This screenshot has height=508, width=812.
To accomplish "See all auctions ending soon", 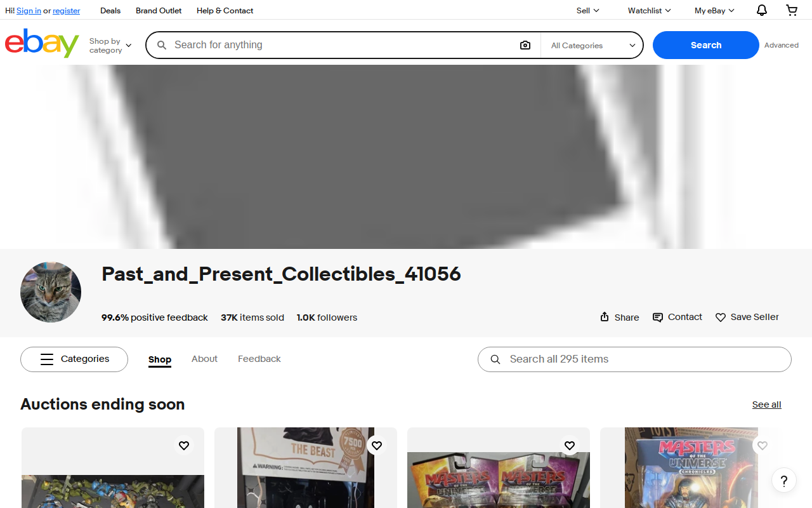I will [767, 404].
